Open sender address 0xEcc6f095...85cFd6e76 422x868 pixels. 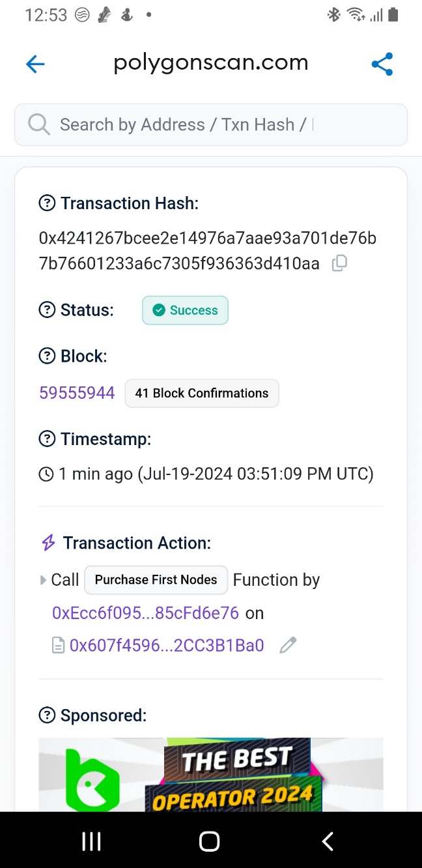tap(145, 613)
